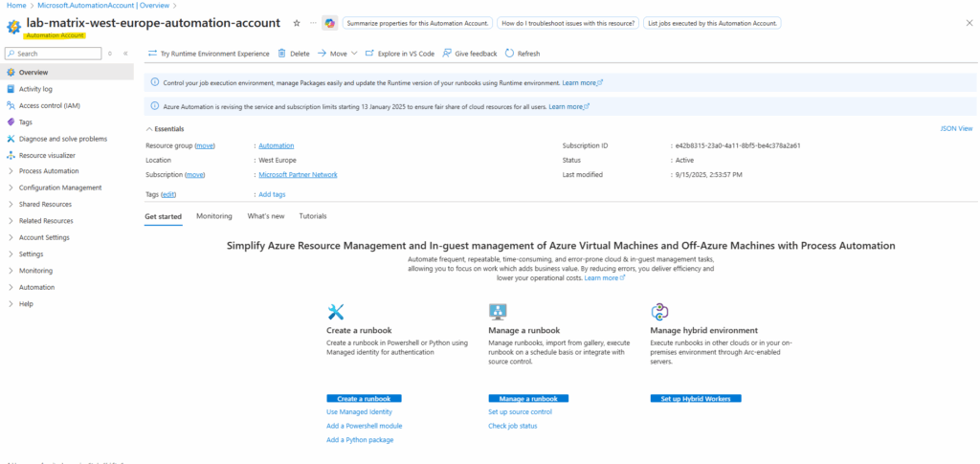The width and height of the screenshot is (980, 464).
Task: Switch to the What's new tab
Action: click(266, 216)
